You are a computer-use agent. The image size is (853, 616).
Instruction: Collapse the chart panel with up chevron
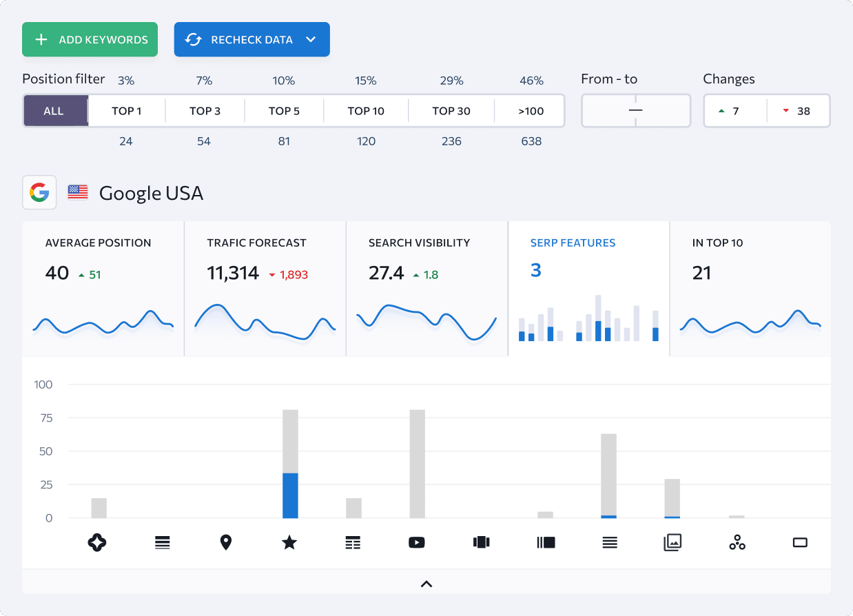pyautogui.click(x=426, y=584)
